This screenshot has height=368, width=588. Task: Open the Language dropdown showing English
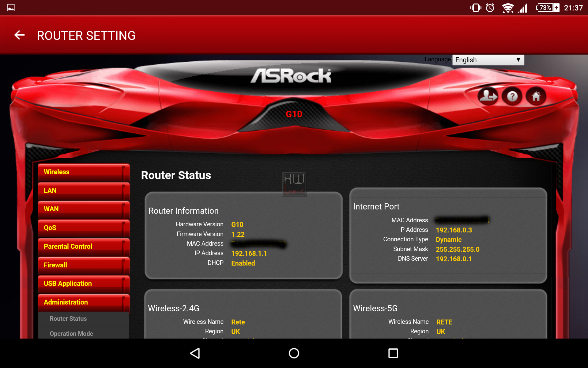coord(488,60)
